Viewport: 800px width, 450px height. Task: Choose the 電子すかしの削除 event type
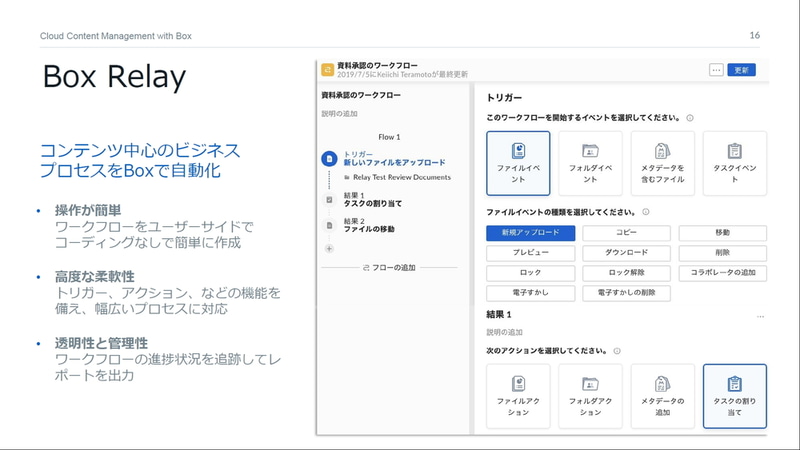coord(626,293)
